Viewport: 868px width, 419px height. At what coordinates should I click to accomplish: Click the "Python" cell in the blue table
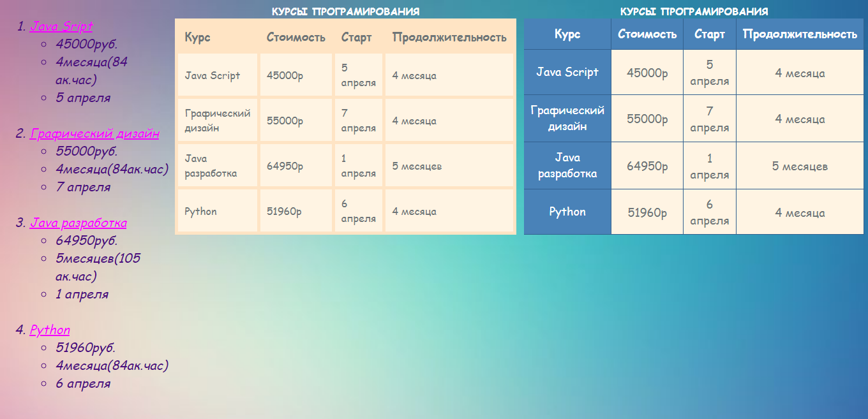tap(567, 212)
